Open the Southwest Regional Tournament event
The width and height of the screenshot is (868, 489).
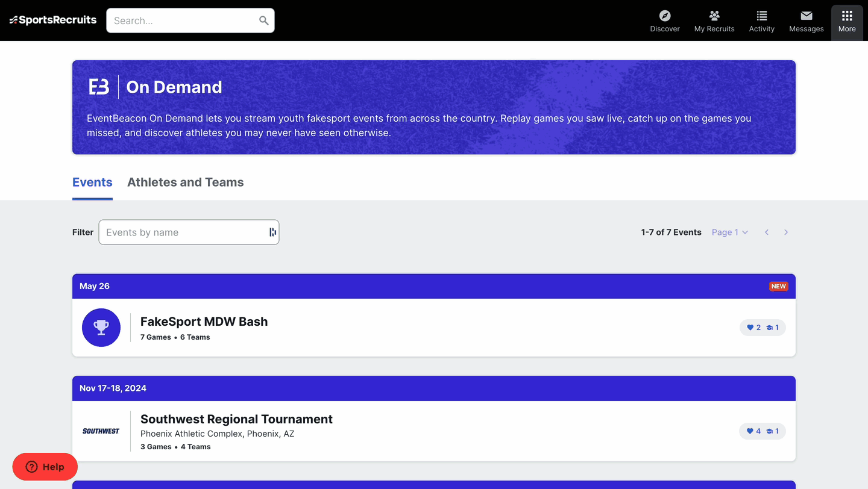pyautogui.click(x=236, y=419)
